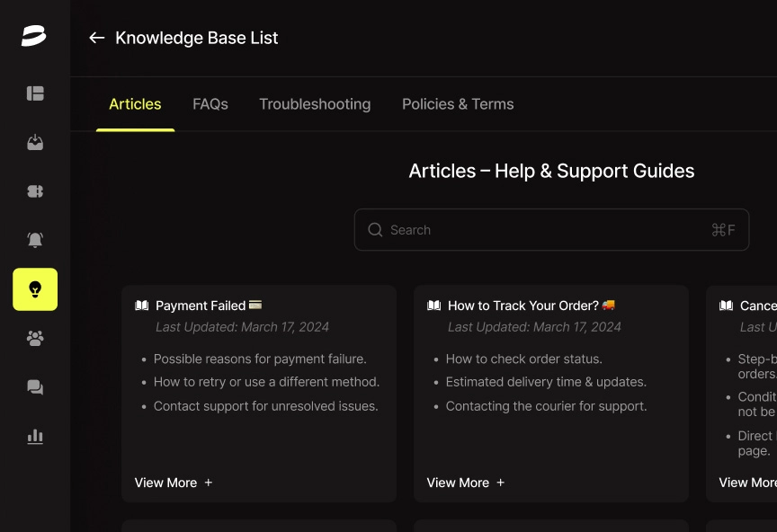Click the app logo in the sidebar

point(34,37)
